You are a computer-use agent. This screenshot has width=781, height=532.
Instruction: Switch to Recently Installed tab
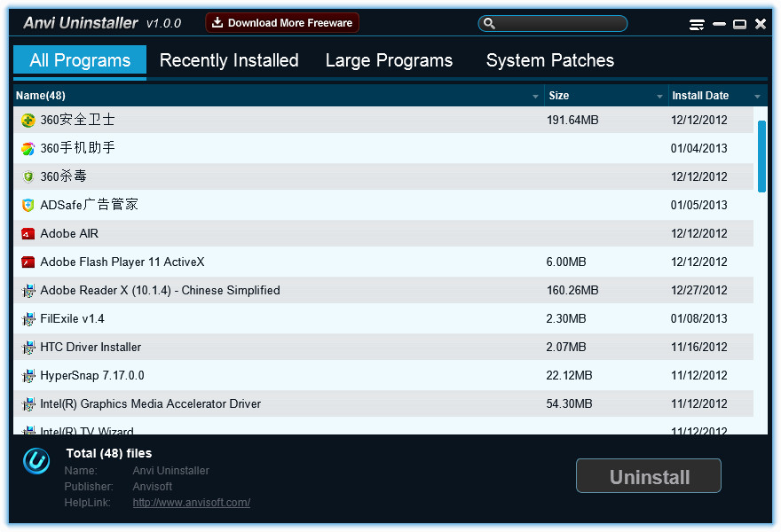[229, 60]
